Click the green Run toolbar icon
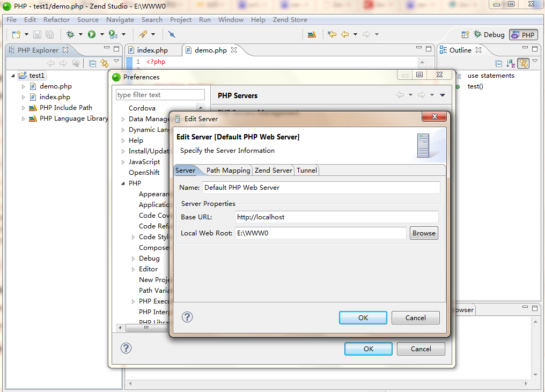The height and width of the screenshot is (392, 545). [x=92, y=34]
